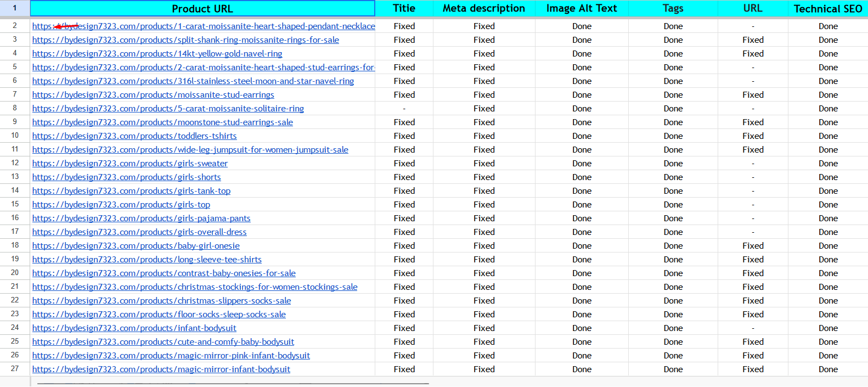This screenshot has width=868, height=387.
Task: Open the wide-leg-jumpsuit-for-women link
Action: (x=190, y=150)
